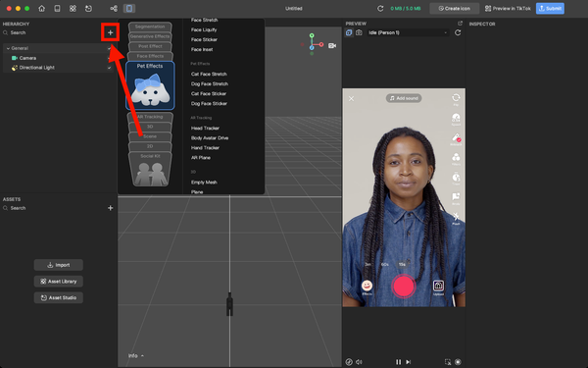Image resolution: width=588 pixels, height=368 pixels.
Task: Expand the Info panel chevron
Action: pyautogui.click(x=142, y=355)
